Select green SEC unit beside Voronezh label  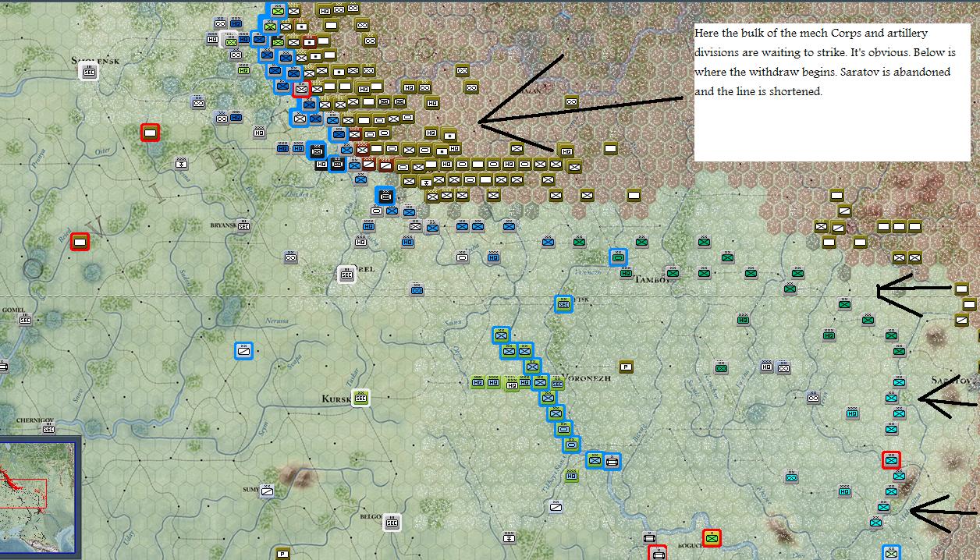coord(557,383)
